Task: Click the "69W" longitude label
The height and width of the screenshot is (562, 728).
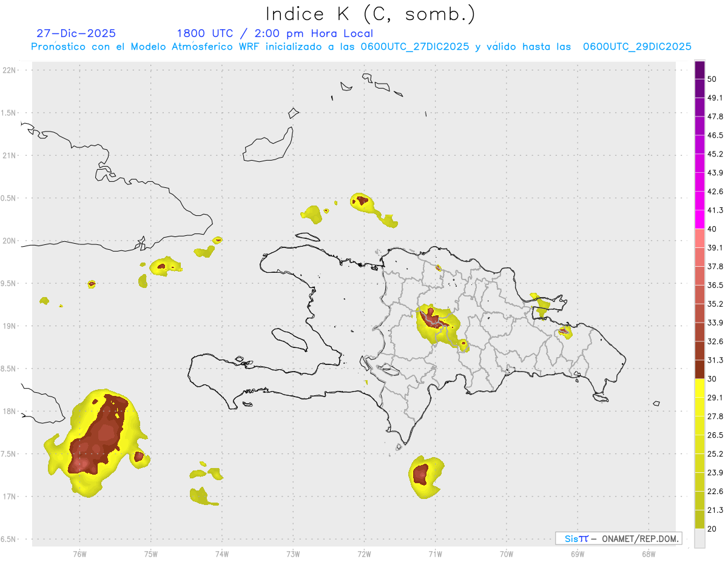Action: pyautogui.click(x=578, y=554)
